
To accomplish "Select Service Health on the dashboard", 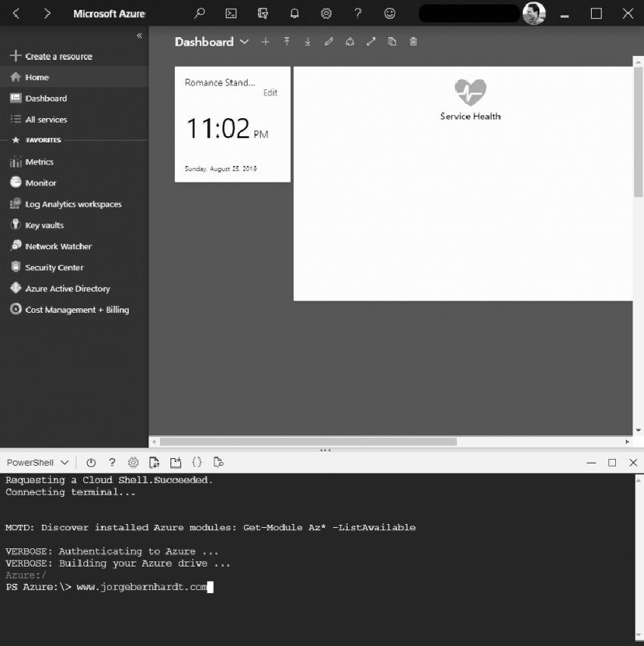I will [470, 98].
